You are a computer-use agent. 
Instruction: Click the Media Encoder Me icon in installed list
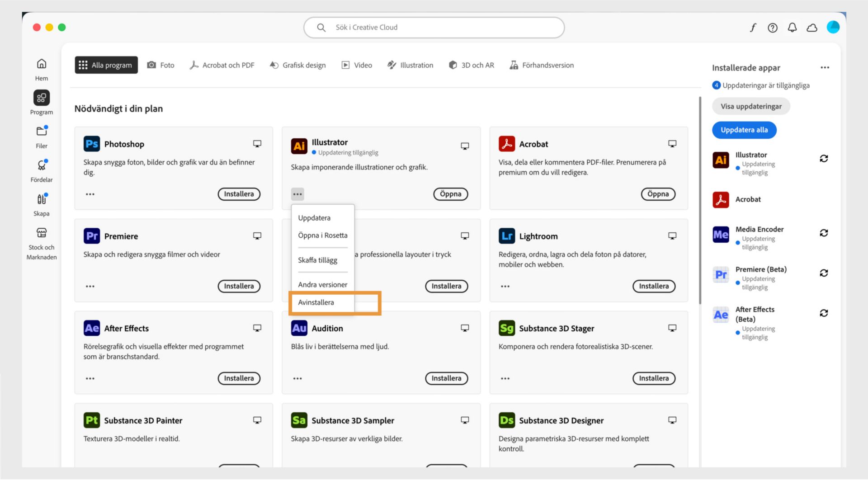(721, 235)
